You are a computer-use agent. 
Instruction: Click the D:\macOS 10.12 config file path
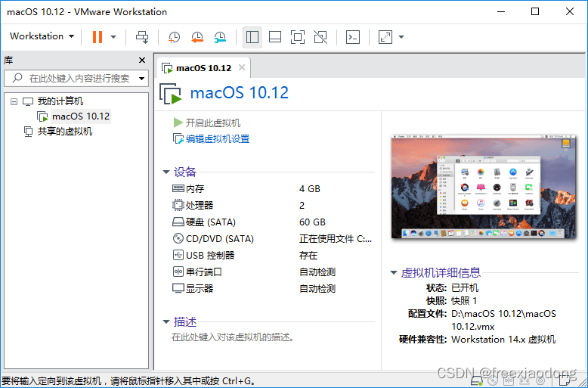503,320
